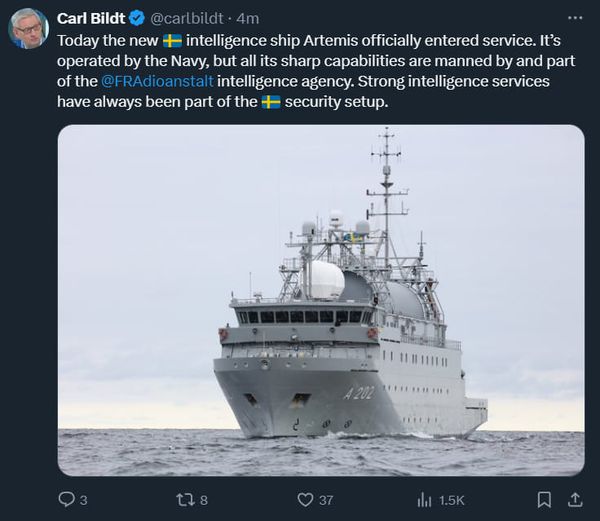
Task: Click the blue verified badge
Action: point(138,18)
